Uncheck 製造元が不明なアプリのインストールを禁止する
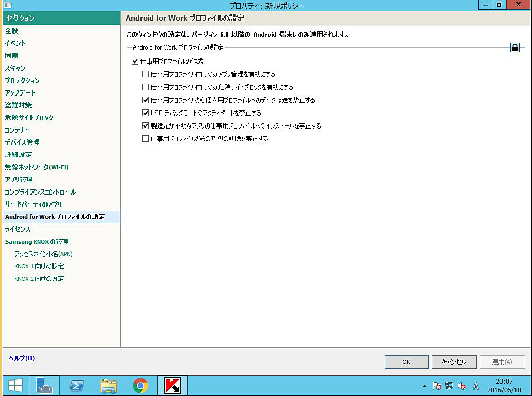The image size is (532, 396). pos(145,126)
